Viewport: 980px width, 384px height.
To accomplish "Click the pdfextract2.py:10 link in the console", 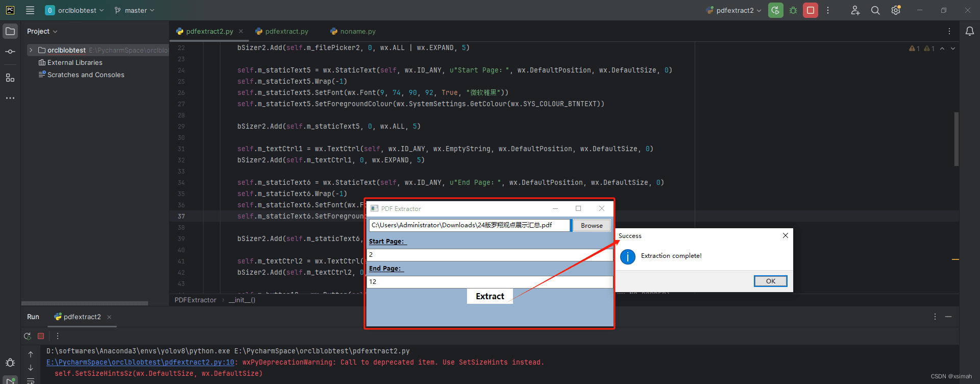I will (140, 362).
